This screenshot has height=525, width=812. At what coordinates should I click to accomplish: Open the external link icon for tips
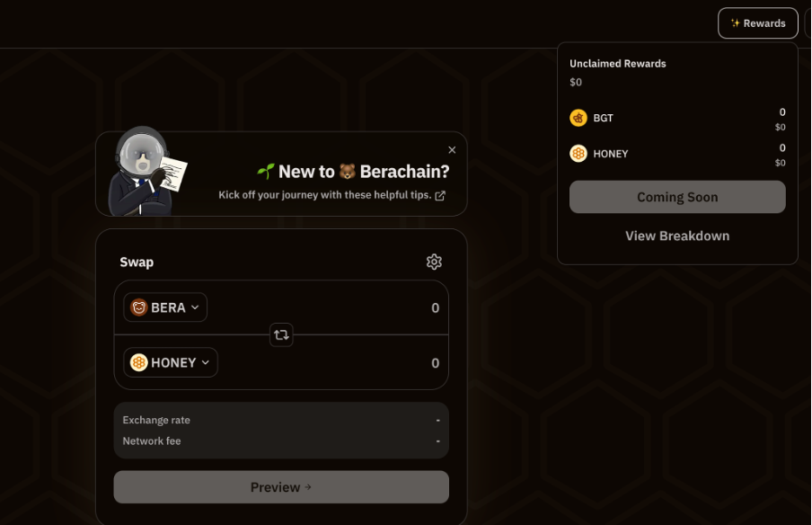point(440,195)
